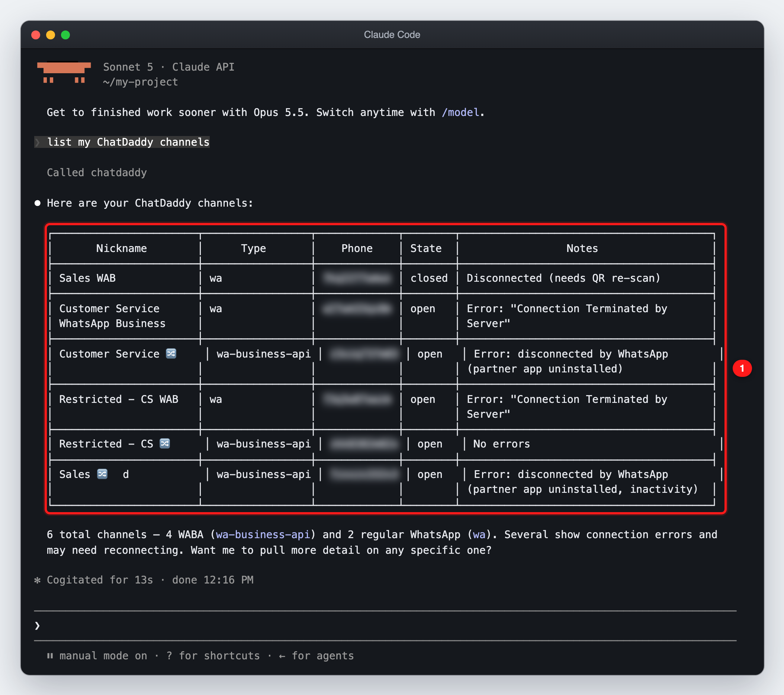Click the Here are your ChatDaddy channels line
This screenshot has width=784, height=695.
[150, 203]
